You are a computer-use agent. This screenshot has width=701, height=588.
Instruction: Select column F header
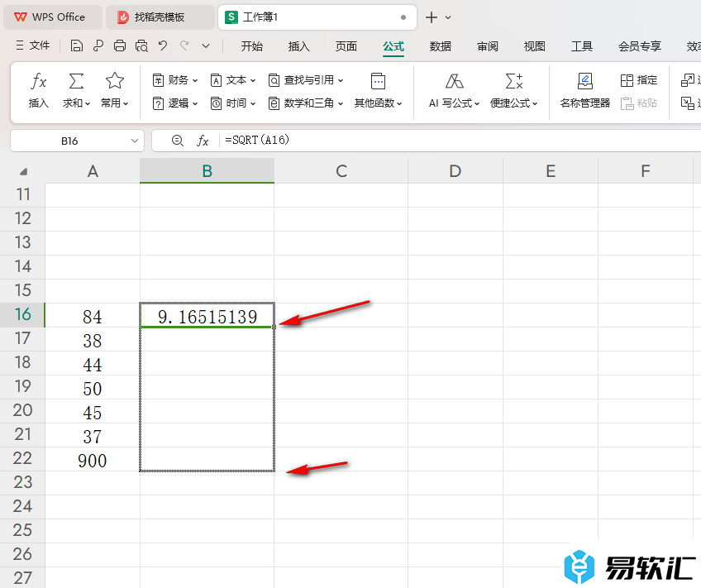(645, 171)
